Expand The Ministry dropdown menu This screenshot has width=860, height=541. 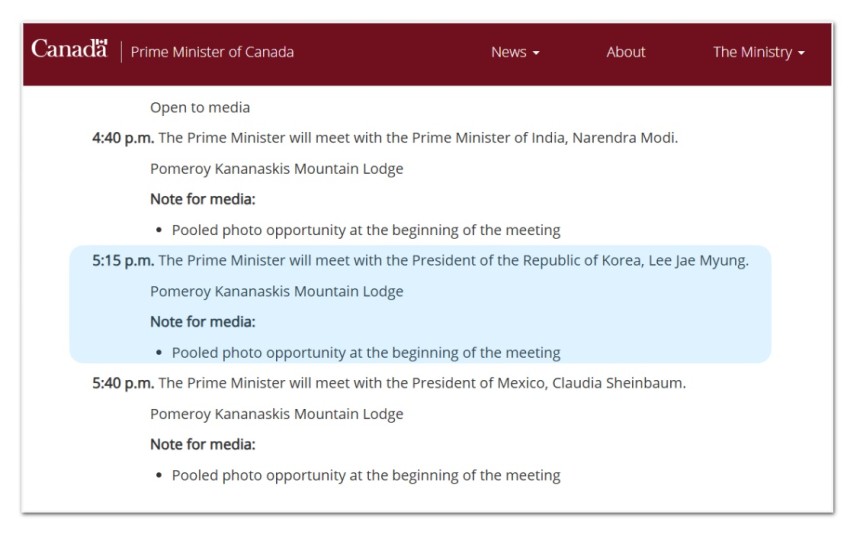pos(759,52)
